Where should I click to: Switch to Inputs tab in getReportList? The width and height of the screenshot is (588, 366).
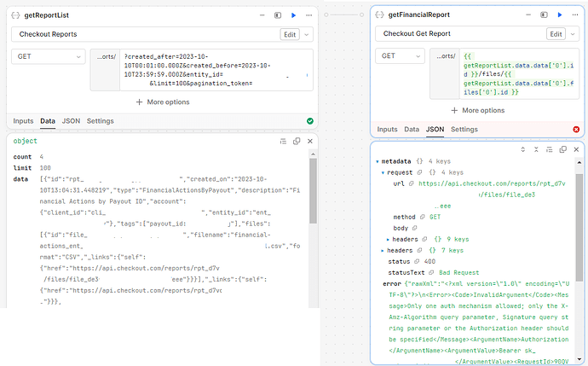23,121
